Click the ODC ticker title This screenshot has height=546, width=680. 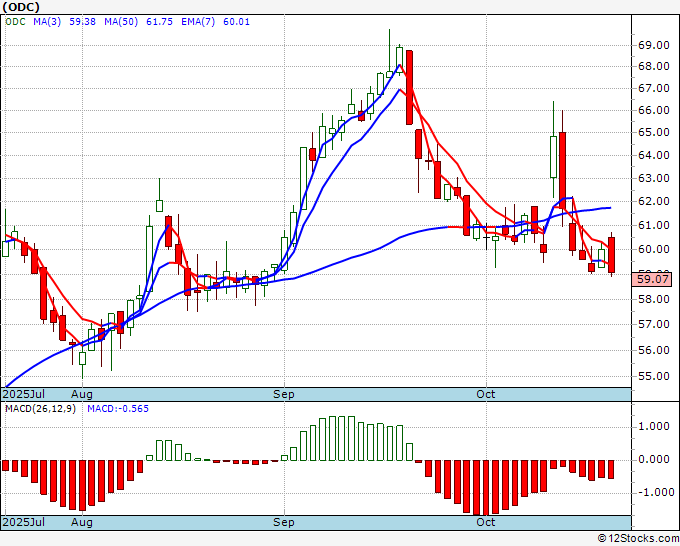click(x=21, y=7)
